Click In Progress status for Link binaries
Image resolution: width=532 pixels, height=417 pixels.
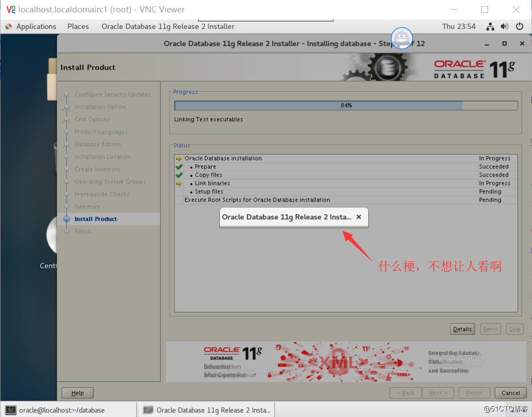[495, 183]
